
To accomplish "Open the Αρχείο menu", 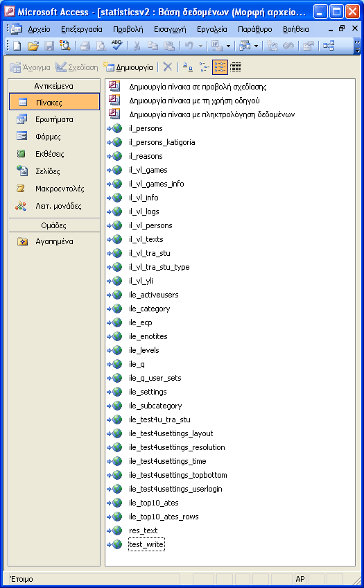I will [x=39, y=29].
